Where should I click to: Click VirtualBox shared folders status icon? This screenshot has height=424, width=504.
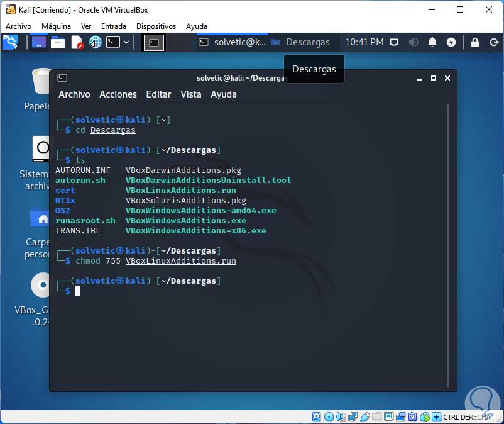coord(376,417)
